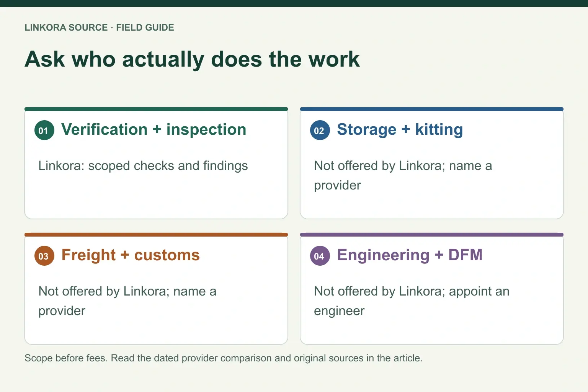Viewport: 588px width, 392px height.
Task: Click Freight card's 'name a provider' description
Action: (127, 301)
